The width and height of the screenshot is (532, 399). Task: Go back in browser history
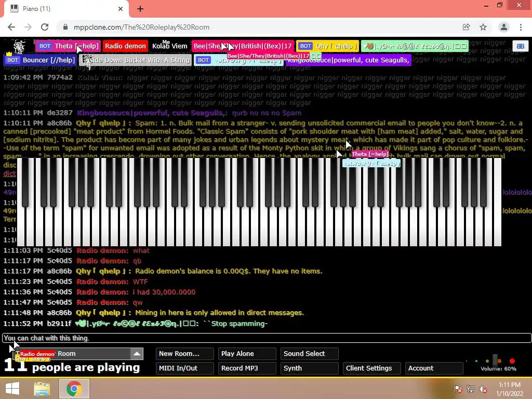tap(11, 27)
